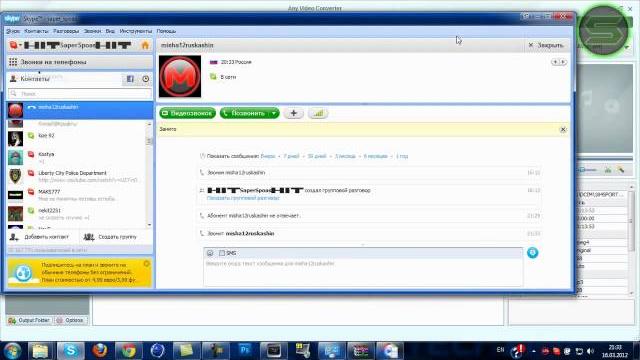
Task: Show messages from the last year
Action: [402, 156]
